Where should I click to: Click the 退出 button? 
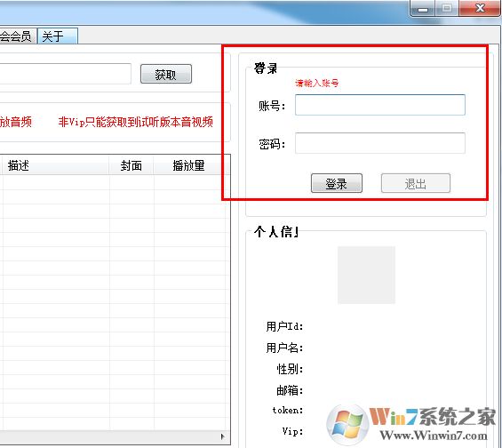point(416,183)
